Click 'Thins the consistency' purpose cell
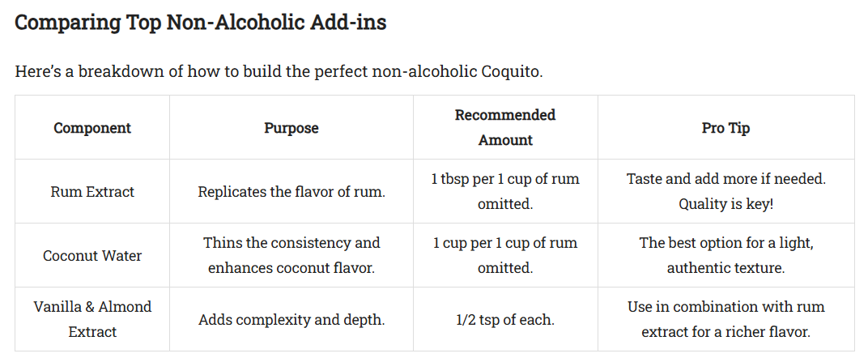Screen dimensions: 868x362 tap(291, 243)
